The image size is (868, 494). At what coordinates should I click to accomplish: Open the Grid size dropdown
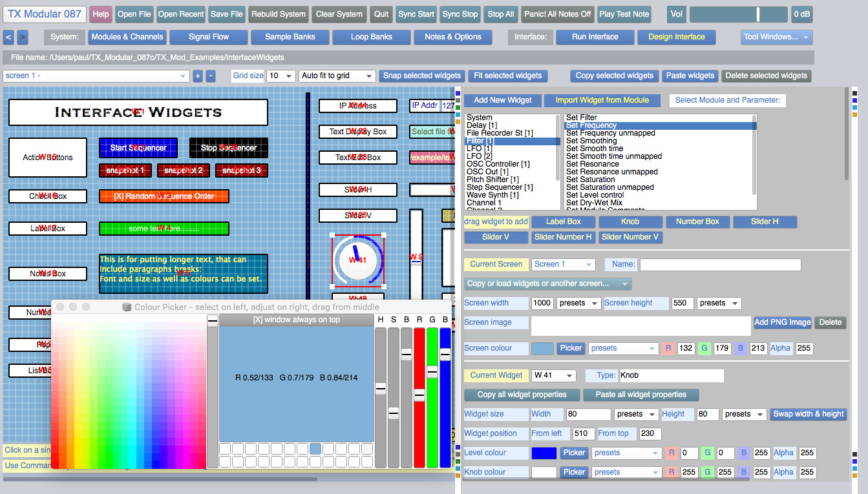(x=281, y=76)
